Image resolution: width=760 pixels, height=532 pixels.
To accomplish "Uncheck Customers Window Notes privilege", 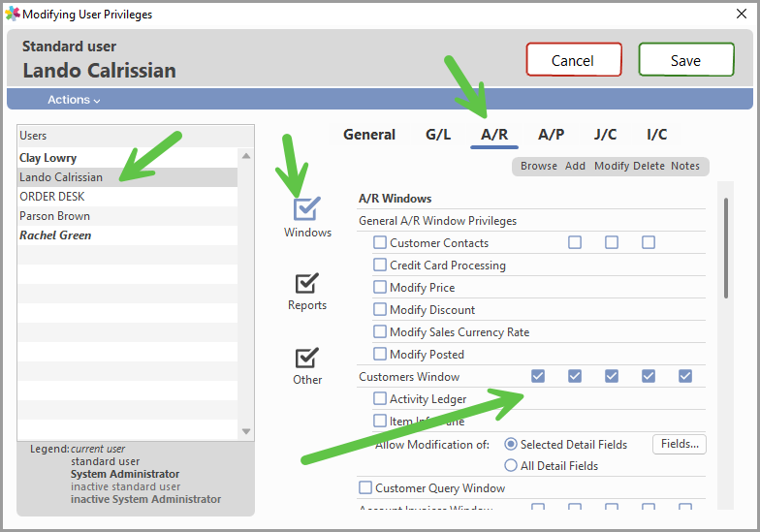I will click(685, 376).
